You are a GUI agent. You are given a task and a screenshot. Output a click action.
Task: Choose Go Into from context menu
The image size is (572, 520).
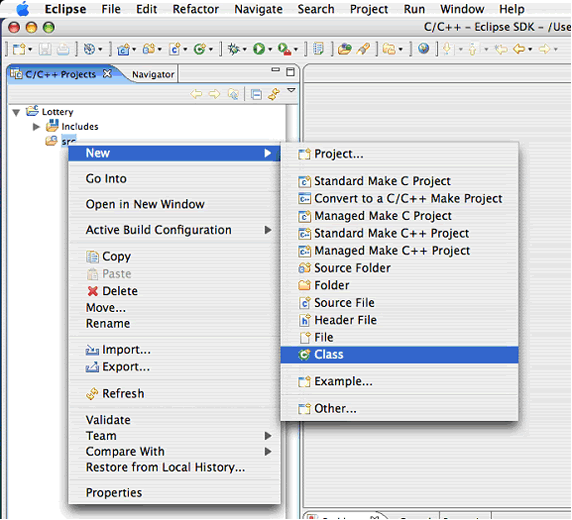pos(174,179)
